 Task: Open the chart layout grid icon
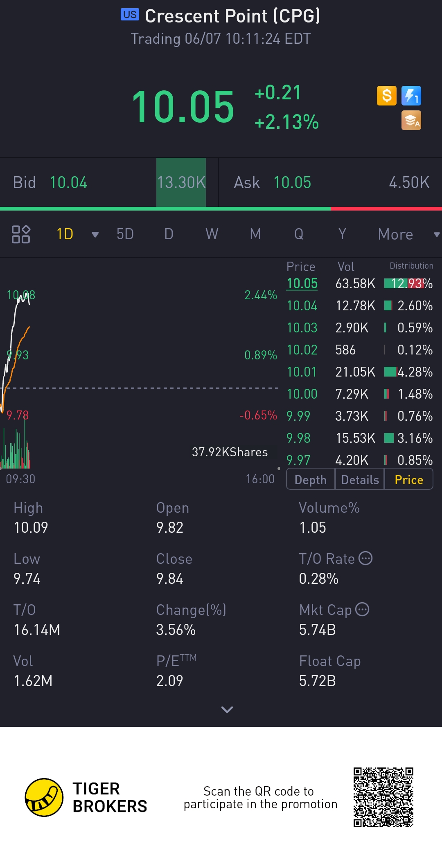coord(20,234)
